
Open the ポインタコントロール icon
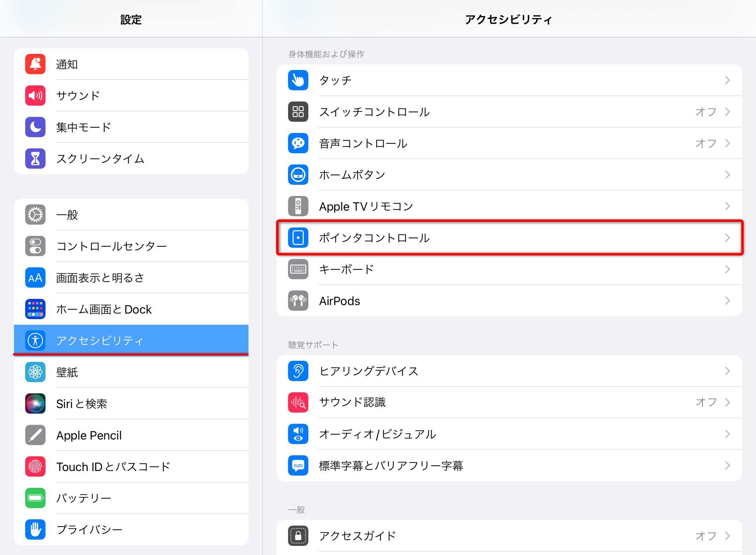pyautogui.click(x=298, y=238)
